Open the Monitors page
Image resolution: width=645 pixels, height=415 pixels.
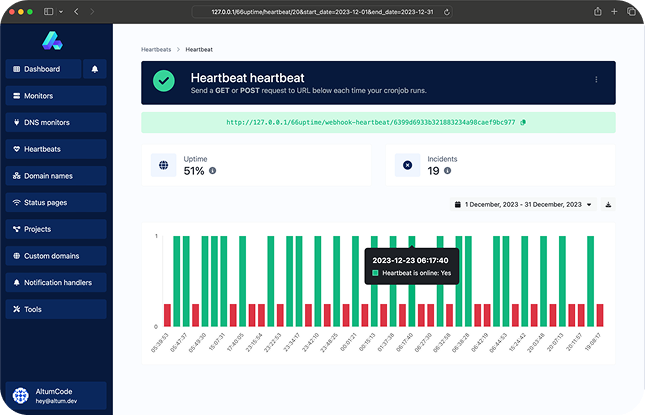pos(56,96)
